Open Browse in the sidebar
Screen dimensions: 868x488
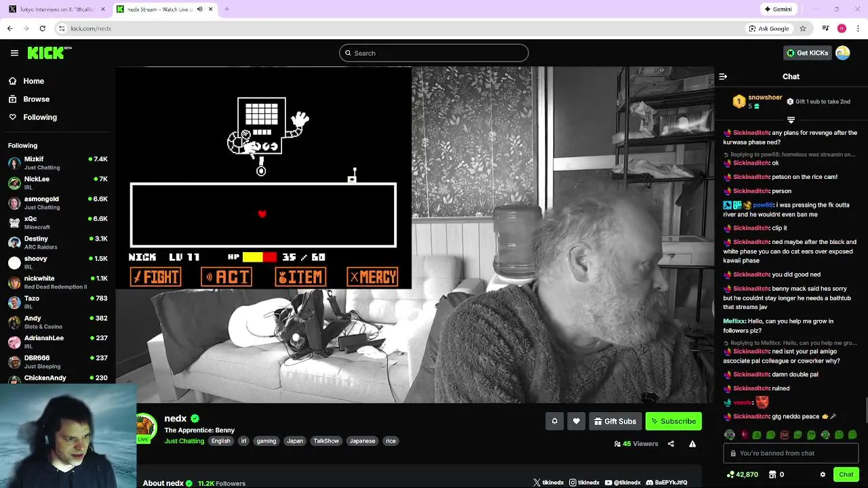(36, 99)
